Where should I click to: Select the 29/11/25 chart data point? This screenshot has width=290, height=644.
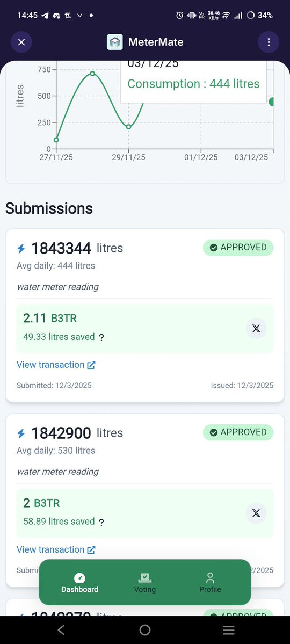[128, 127]
